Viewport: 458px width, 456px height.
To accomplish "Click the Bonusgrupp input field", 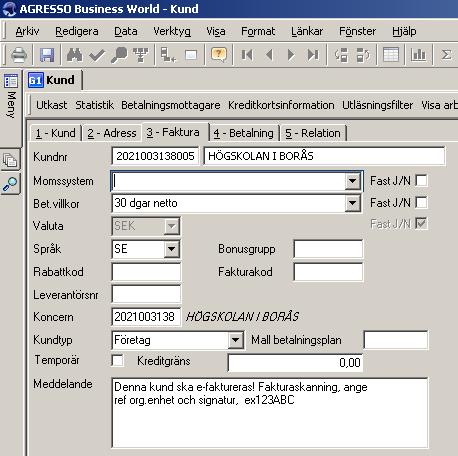I will pyautogui.click(x=328, y=249).
